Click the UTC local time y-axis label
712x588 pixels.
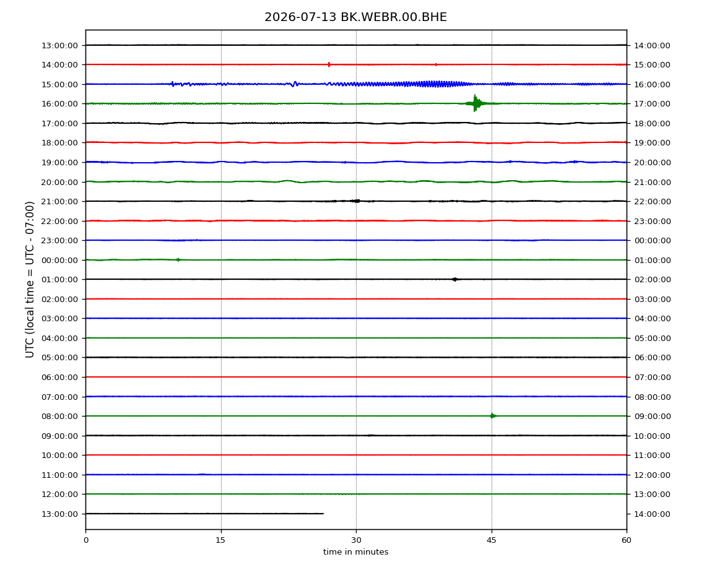[x=30, y=280]
